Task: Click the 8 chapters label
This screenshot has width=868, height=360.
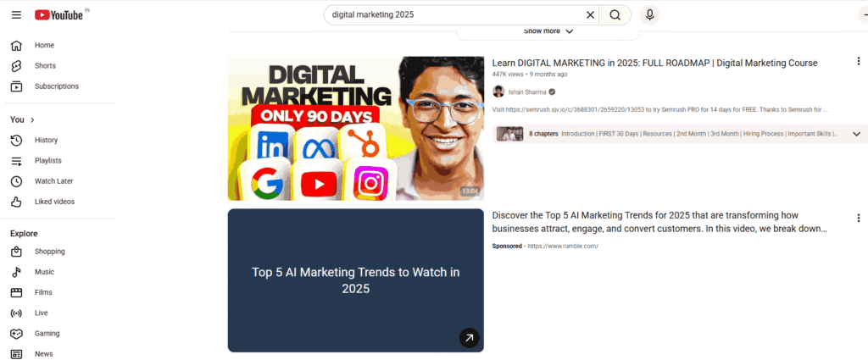Action: [x=543, y=134]
